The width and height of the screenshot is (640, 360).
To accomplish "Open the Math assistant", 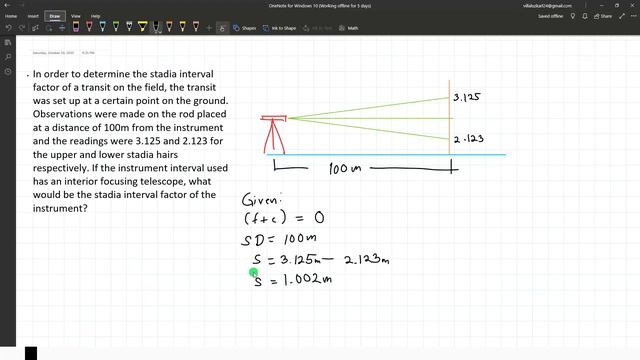I will (349, 28).
